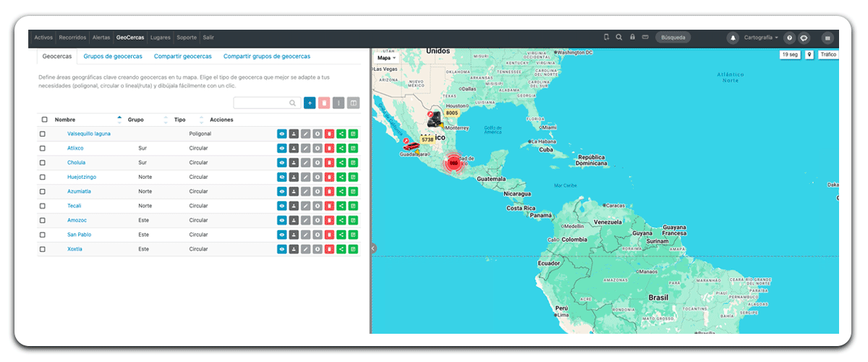Check the Atlixco row checkbox
This screenshot has width=868, height=362.
pos(43,148)
